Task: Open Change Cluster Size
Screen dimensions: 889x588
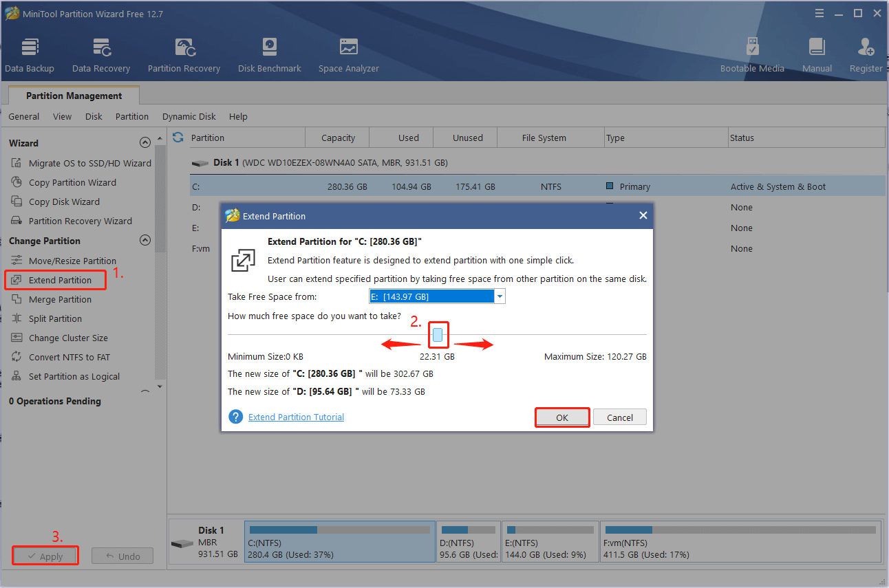Action: (59, 338)
